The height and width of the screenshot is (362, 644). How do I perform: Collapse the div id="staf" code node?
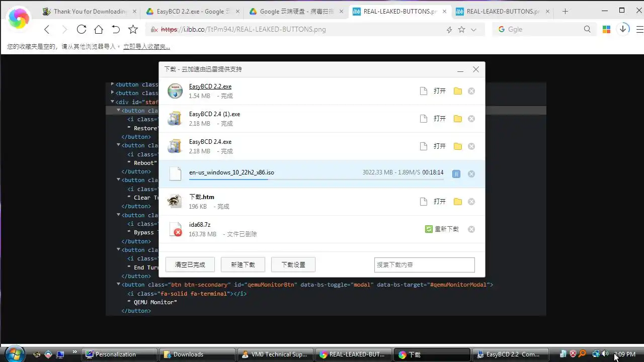113,102
